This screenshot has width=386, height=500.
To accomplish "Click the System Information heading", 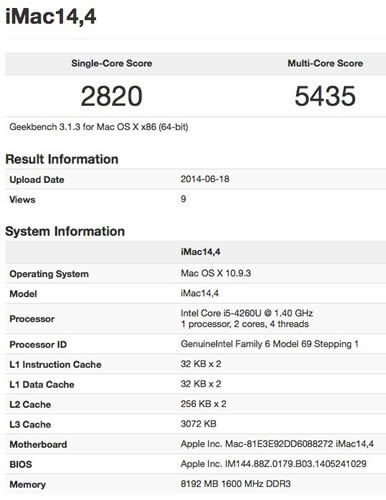I will click(65, 231).
